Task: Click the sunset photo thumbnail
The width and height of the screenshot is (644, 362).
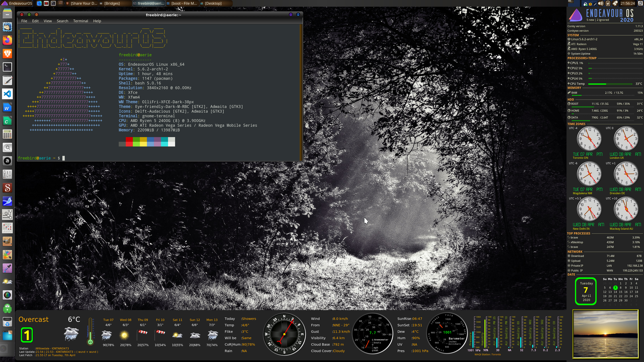Action: (605, 334)
